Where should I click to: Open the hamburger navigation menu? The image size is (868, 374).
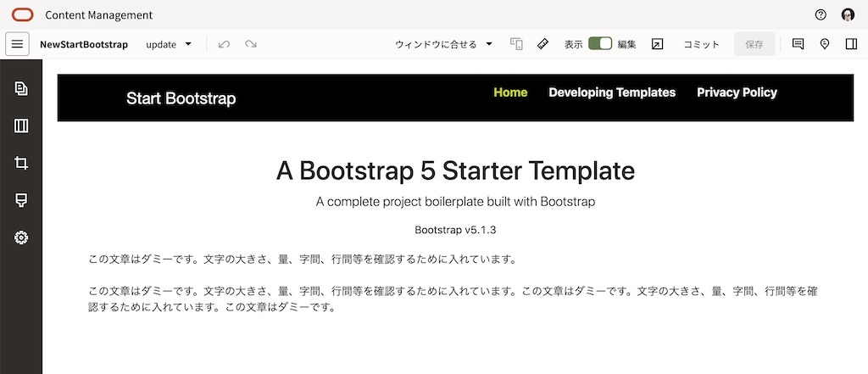coord(17,44)
